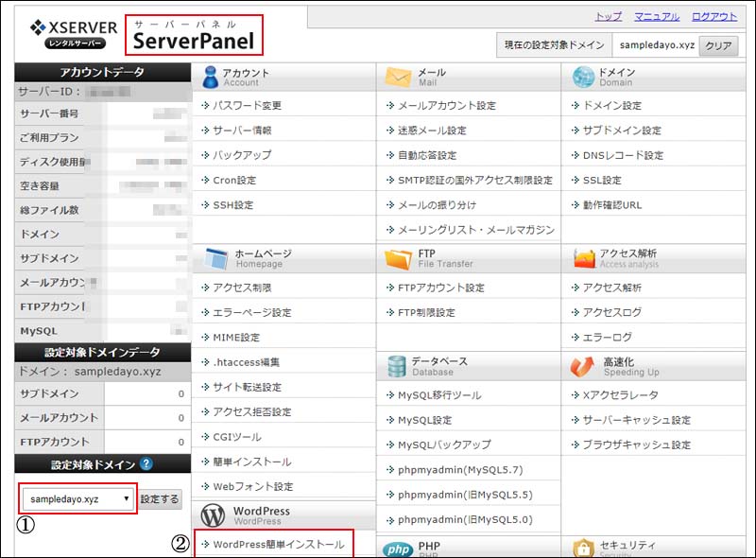756x558 pixels.
Task: Open phpmyadmin(旧MySQL5.5)
Action: (x=465, y=495)
